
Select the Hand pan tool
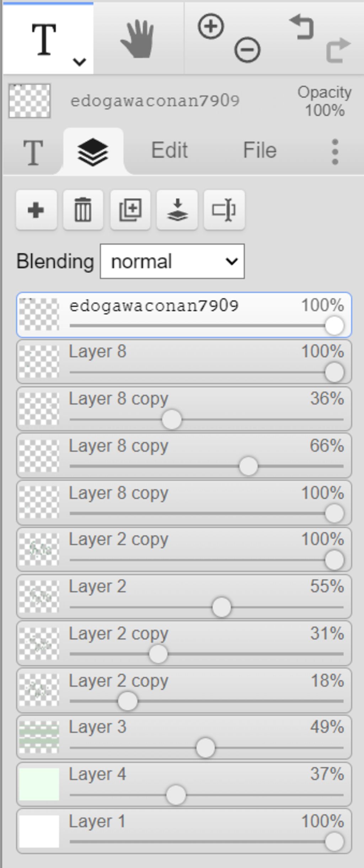pyautogui.click(x=138, y=38)
